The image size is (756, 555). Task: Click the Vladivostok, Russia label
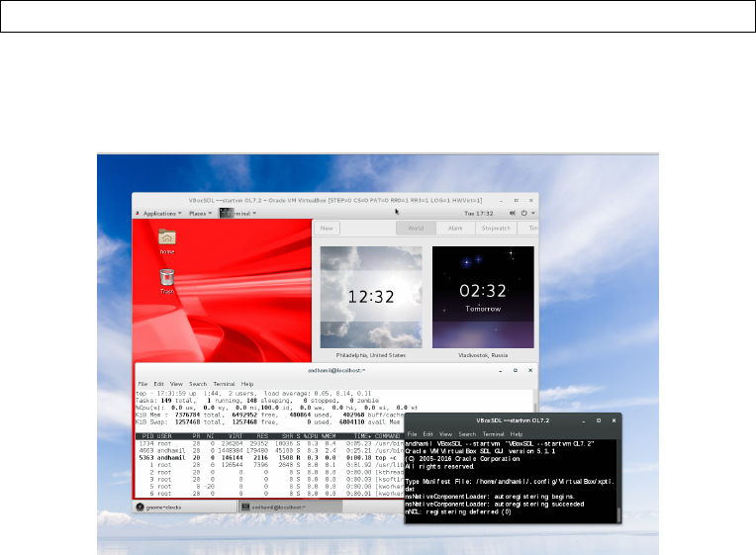483,355
